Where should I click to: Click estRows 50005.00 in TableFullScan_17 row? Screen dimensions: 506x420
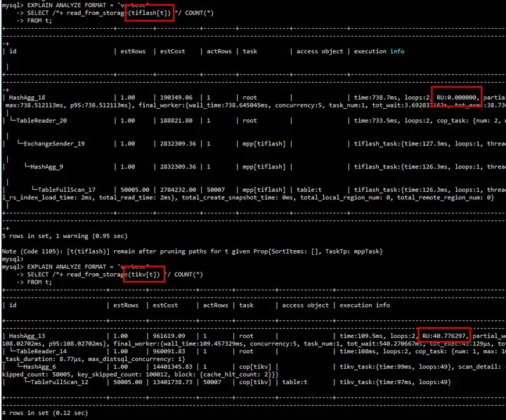(135, 190)
